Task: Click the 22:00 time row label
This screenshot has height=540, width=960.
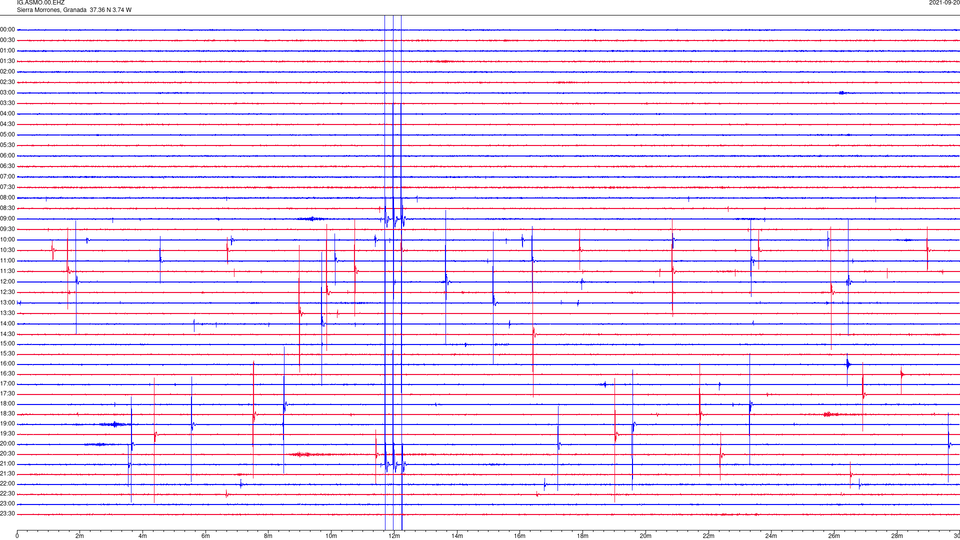Action: (x=7, y=484)
